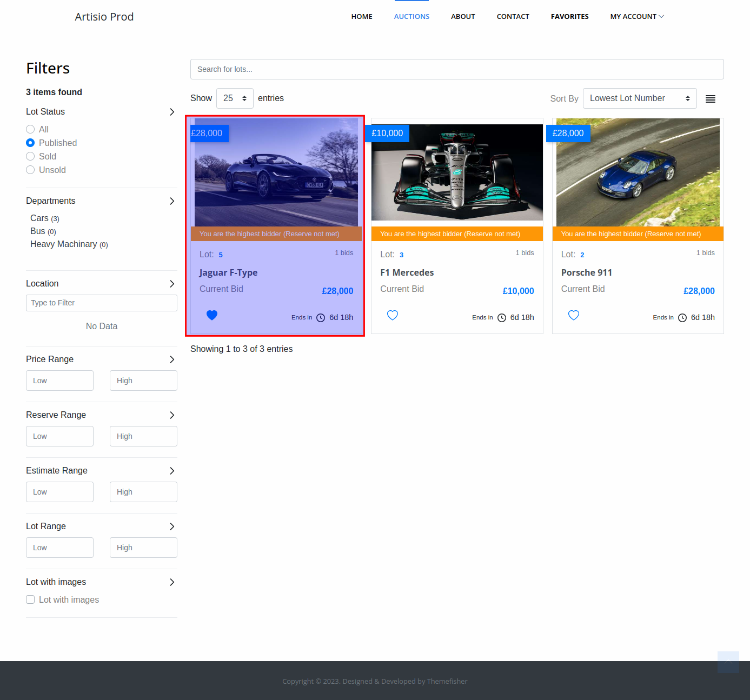Screen dimensions: 750x700
Task: Open the About page
Action: point(463,17)
